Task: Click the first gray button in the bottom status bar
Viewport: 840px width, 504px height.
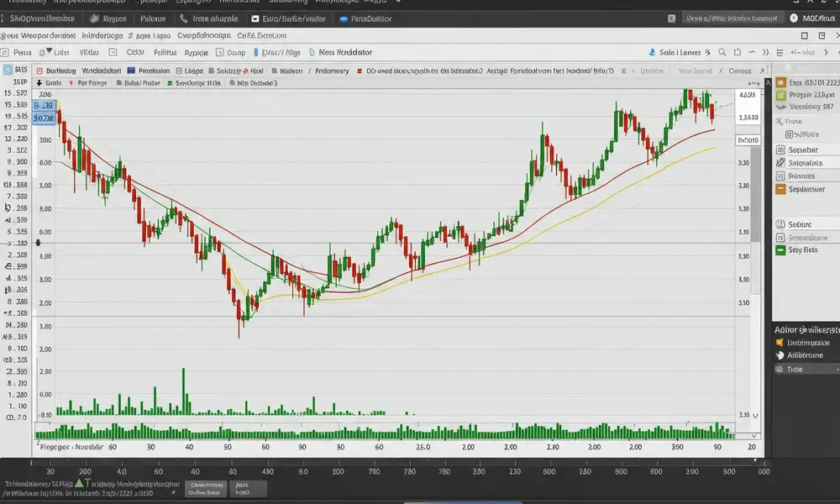Action: tap(207, 489)
